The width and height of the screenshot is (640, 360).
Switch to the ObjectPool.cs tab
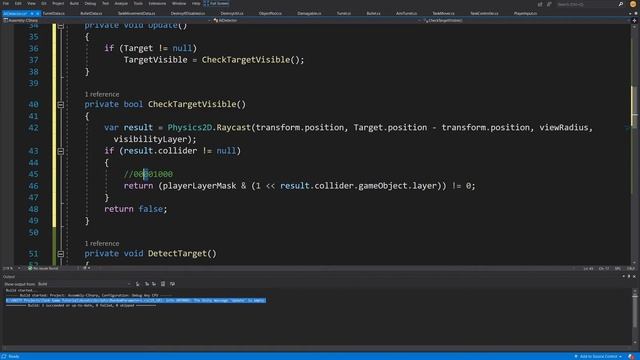click(x=270, y=13)
